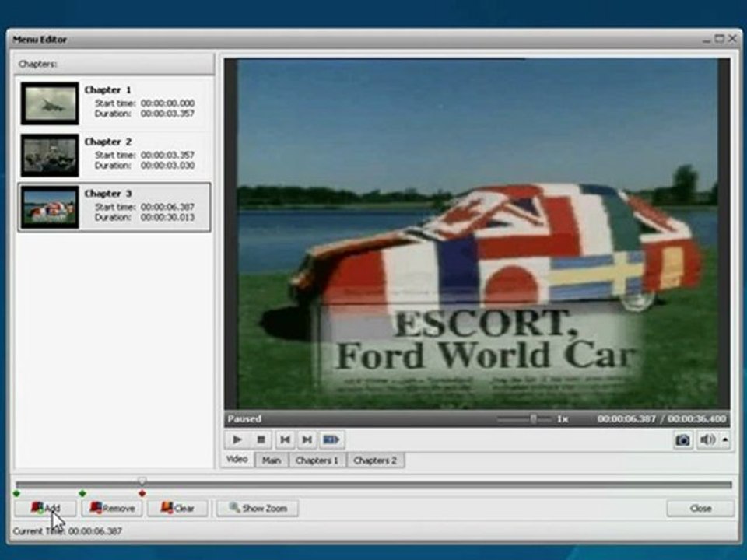Click the Paused status text
Screen dimensions: 747x560
pyautogui.click(x=244, y=419)
